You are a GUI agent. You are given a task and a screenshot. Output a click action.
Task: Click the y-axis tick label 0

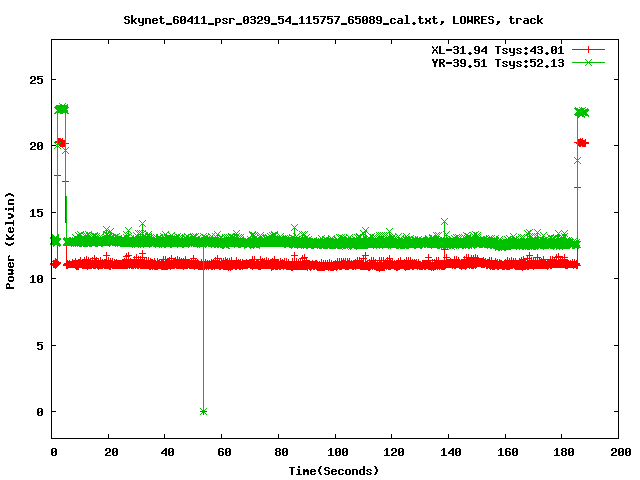pyautogui.click(x=40, y=412)
